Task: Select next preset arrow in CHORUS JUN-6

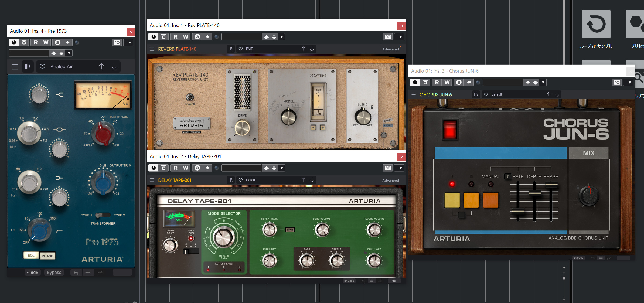Action: pyautogui.click(x=557, y=94)
